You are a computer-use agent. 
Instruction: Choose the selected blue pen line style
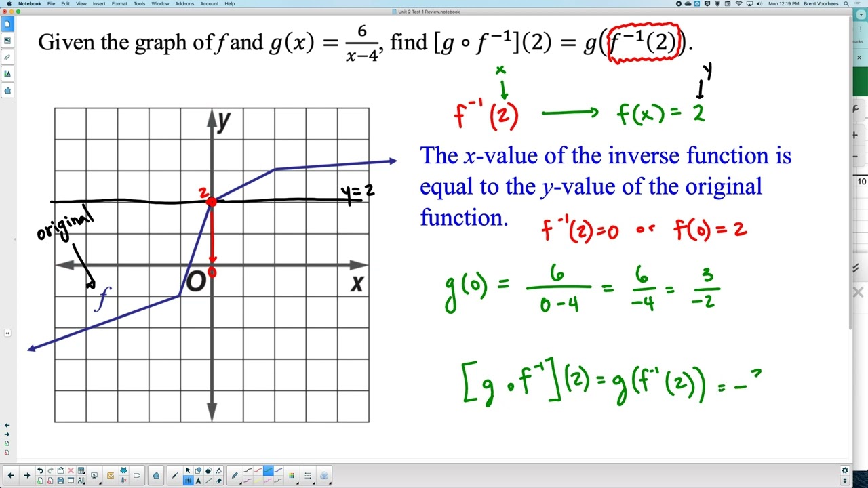[269, 470]
